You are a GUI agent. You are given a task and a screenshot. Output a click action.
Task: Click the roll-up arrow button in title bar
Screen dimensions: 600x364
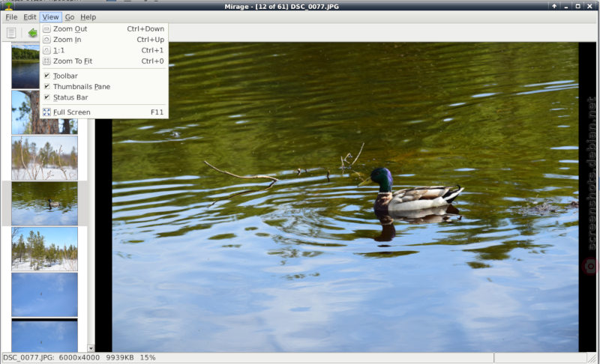[554, 6]
